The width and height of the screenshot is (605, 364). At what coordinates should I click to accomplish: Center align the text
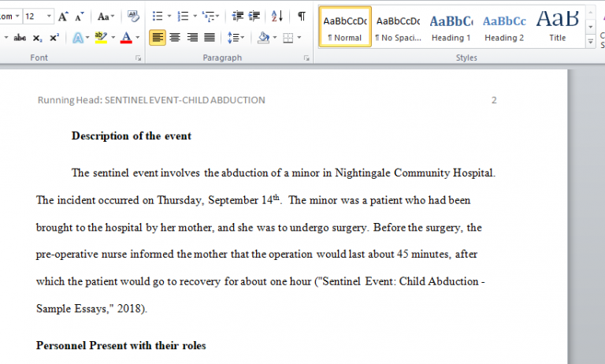pos(175,37)
